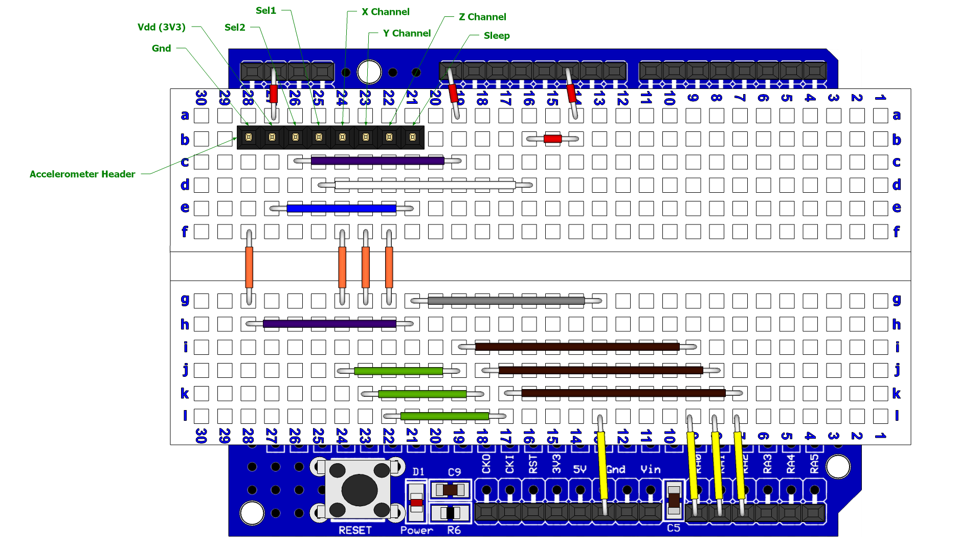Click the round mounting hole near top header
980x543 pixels.
pyautogui.click(x=369, y=72)
